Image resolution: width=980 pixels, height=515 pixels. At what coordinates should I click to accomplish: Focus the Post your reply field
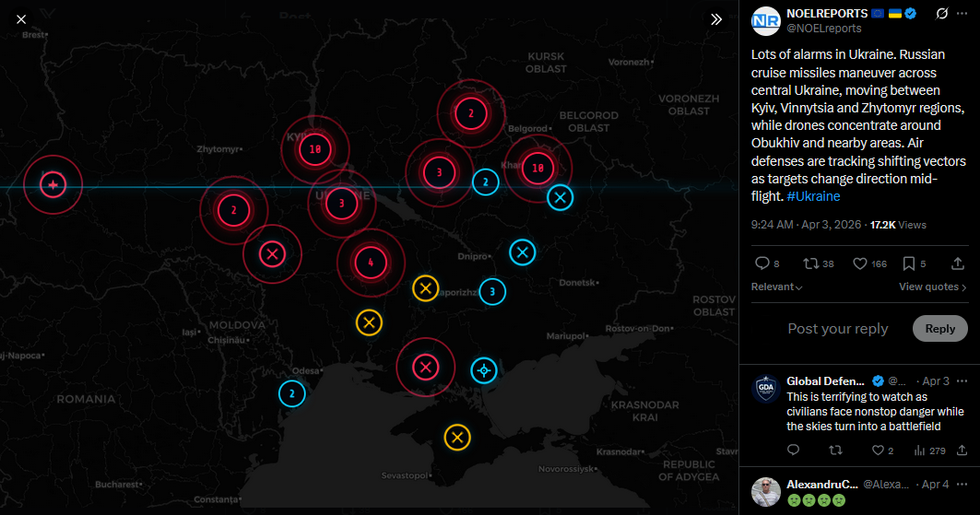tap(837, 328)
